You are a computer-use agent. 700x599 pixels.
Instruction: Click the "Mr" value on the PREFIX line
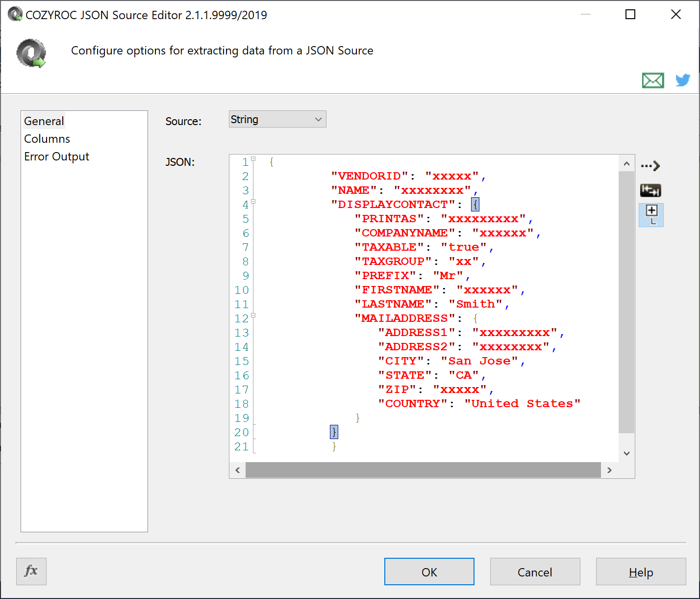tap(448, 276)
